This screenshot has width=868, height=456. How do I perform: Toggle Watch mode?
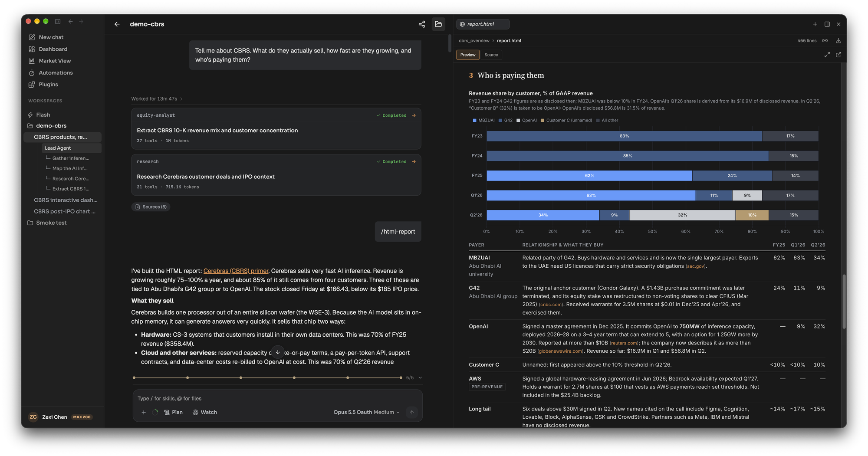click(205, 412)
